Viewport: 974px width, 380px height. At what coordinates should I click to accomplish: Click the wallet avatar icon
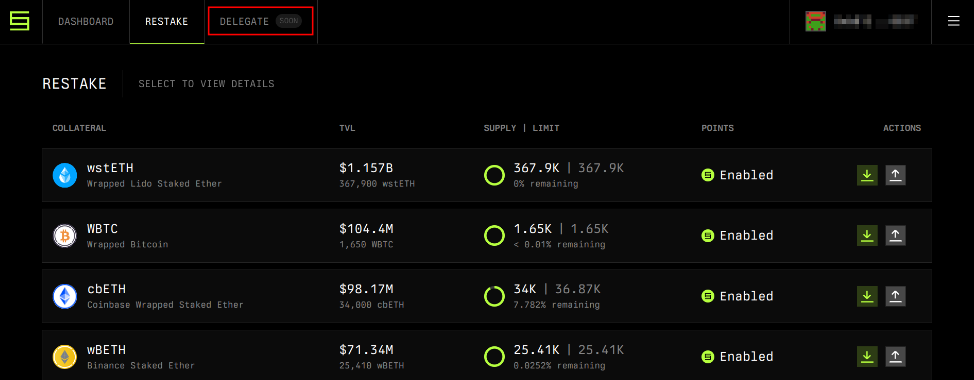pyautogui.click(x=815, y=22)
